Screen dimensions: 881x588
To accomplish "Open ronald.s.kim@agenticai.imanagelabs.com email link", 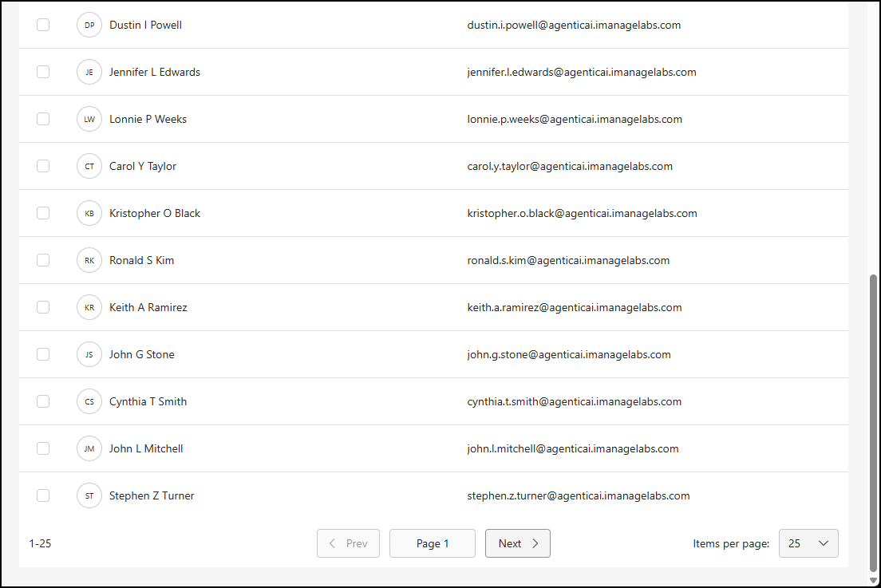I will (x=569, y=260).
